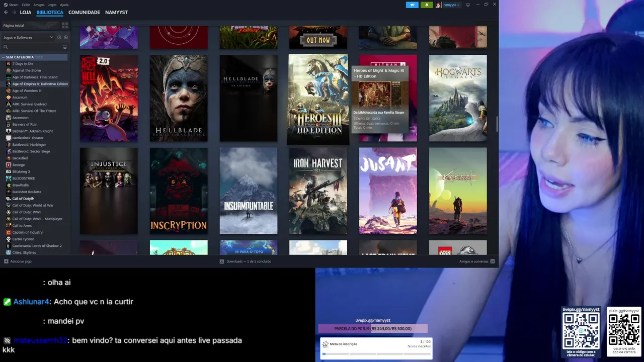Toggle the ready-to-play filter icon
Image resolution: width=644 pixels, height=362 pixels.
(65, 37)
